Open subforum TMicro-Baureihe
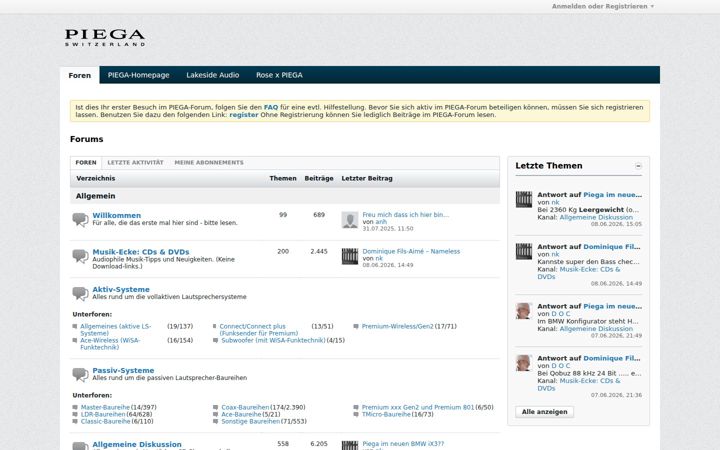The width and height of the screenshot is (720, 450). [386, 414]
